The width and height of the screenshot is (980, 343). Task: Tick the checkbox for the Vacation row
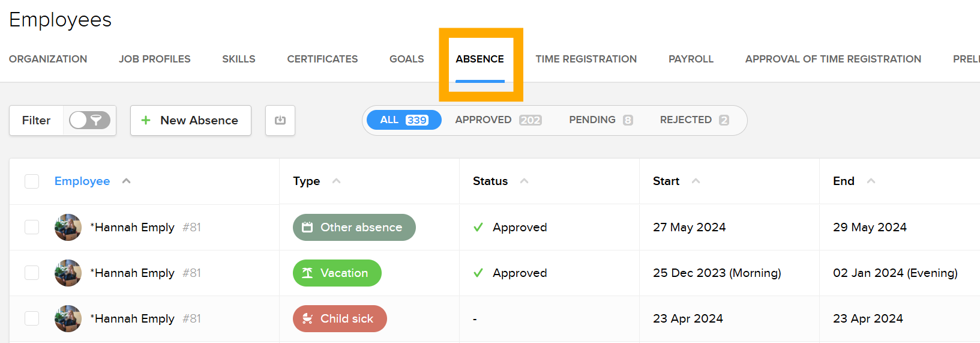pyautogui.click(x=32, y=273)
